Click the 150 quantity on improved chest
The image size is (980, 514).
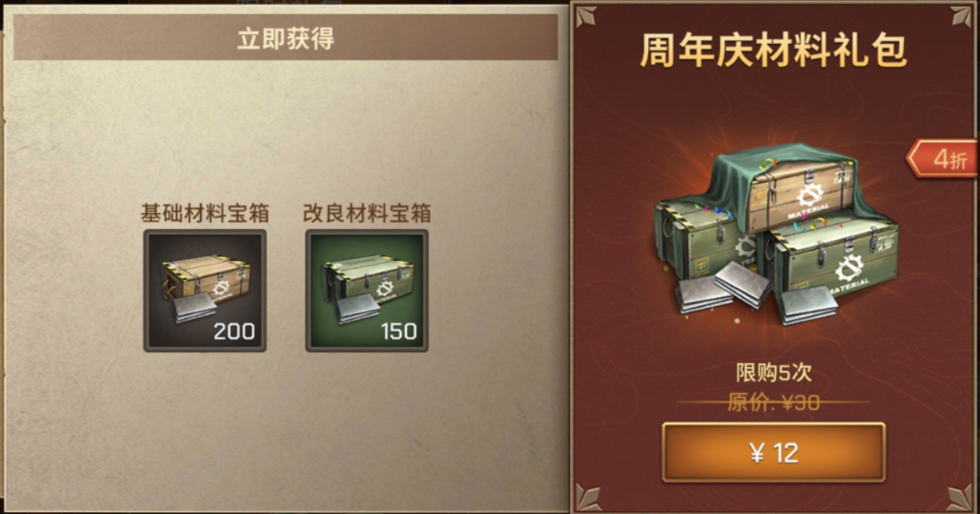coord(399,331)
